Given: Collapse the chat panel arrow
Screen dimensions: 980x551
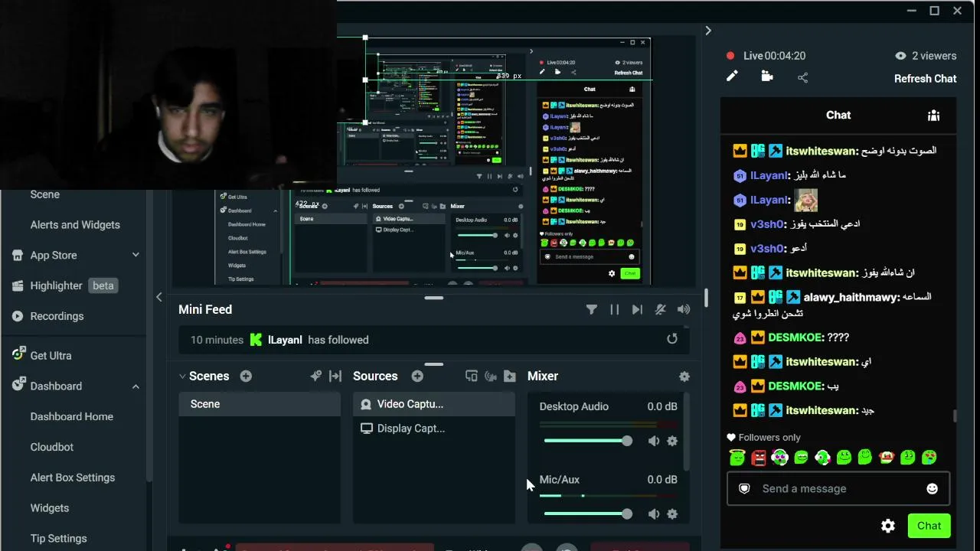Looking at the screenshot, I should click(708, 31).
